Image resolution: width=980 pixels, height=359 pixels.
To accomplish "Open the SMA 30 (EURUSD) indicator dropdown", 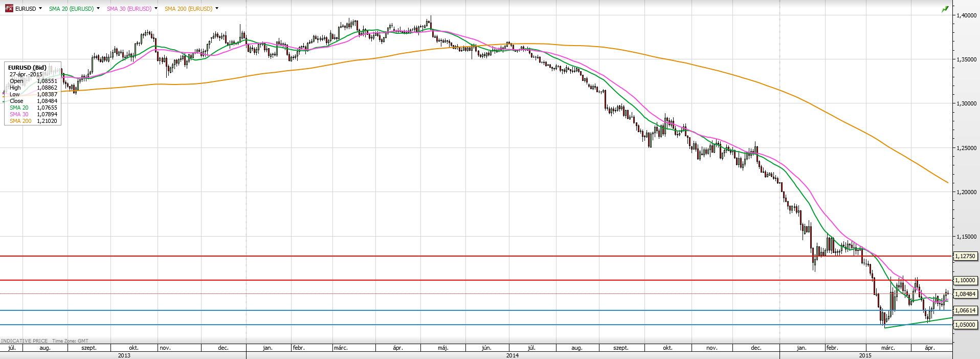I will [156, 8].
